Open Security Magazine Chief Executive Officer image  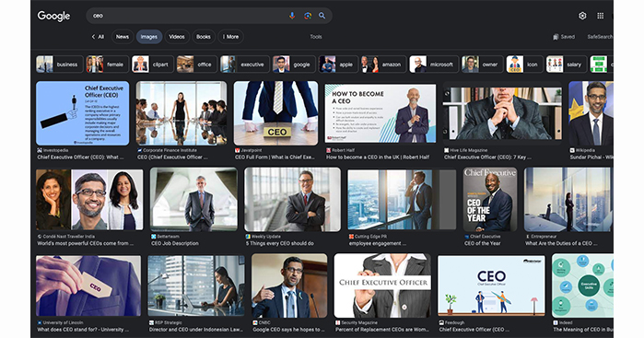click(x=382, y=286)
